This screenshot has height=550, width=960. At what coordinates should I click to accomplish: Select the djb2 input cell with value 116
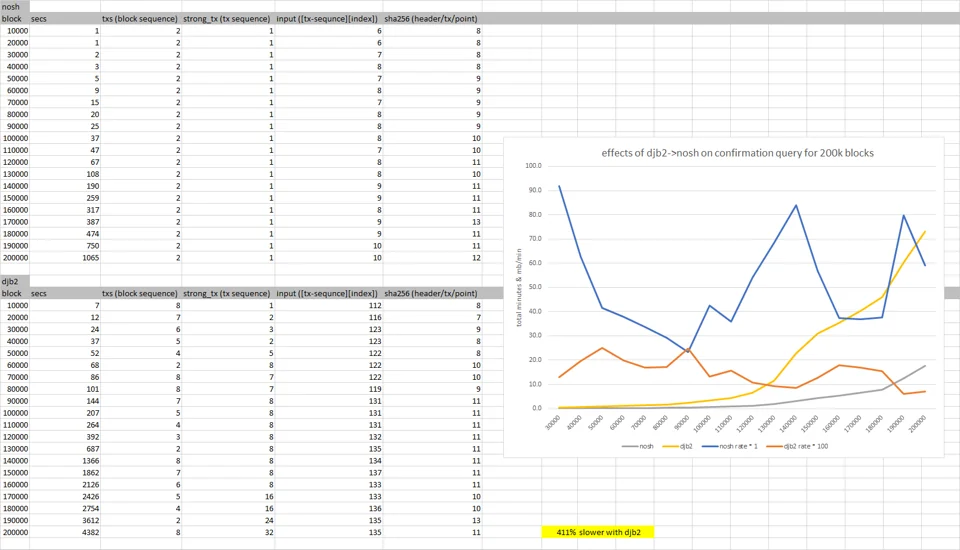(329, 317)
